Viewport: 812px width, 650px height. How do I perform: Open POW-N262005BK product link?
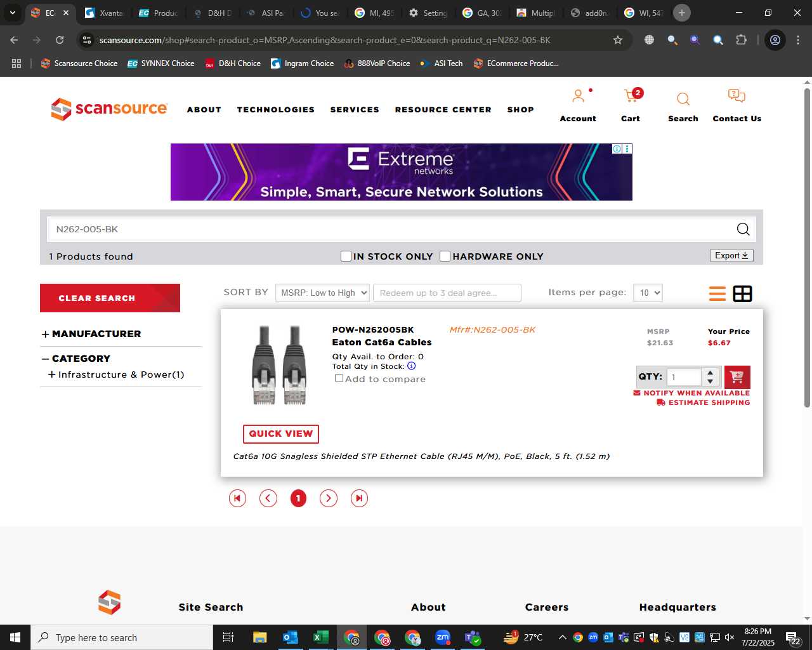tap(373, 329)
